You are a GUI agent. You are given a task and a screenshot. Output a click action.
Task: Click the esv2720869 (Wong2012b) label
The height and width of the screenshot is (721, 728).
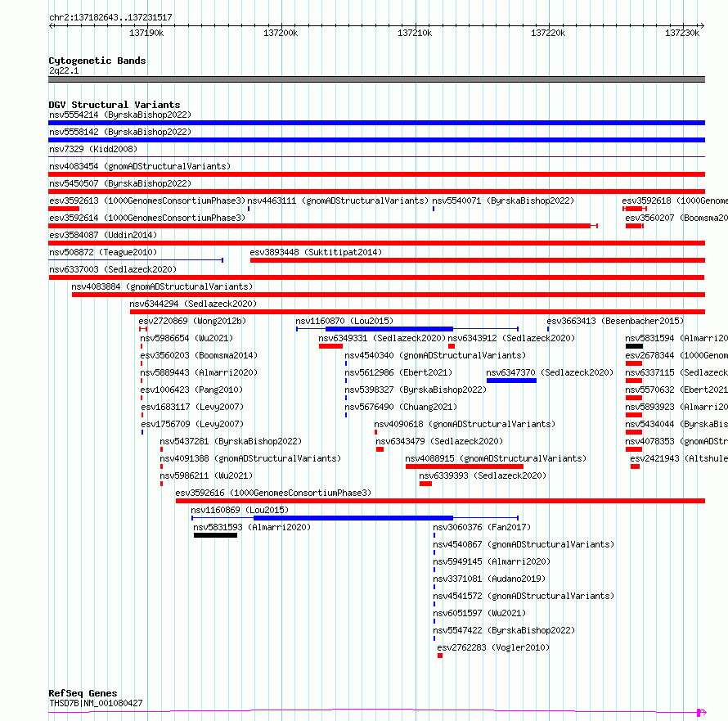192,321
